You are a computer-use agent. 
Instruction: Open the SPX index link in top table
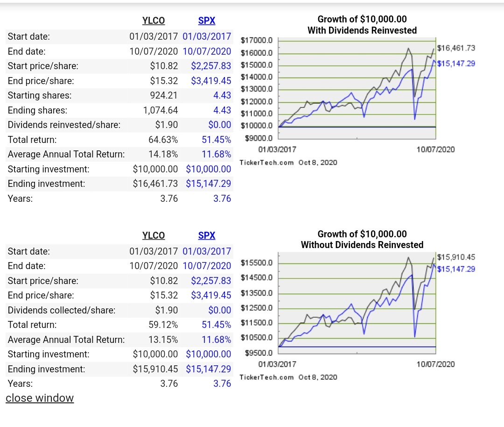coord(206,21)
